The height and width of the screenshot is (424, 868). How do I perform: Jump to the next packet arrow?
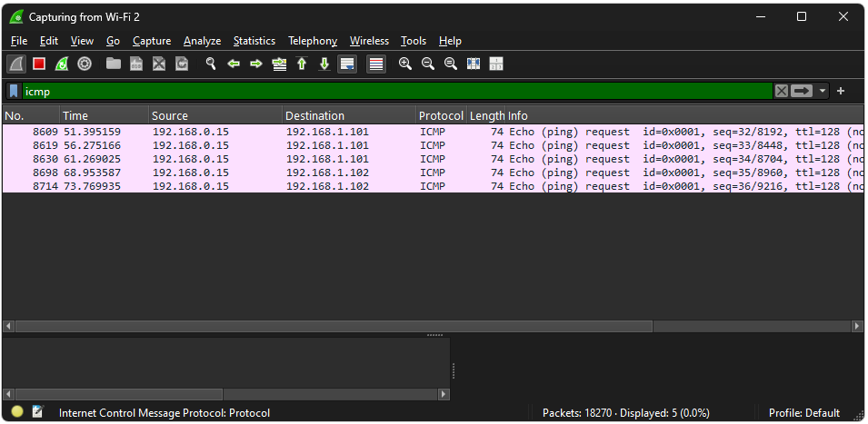[x=256, y=64]
